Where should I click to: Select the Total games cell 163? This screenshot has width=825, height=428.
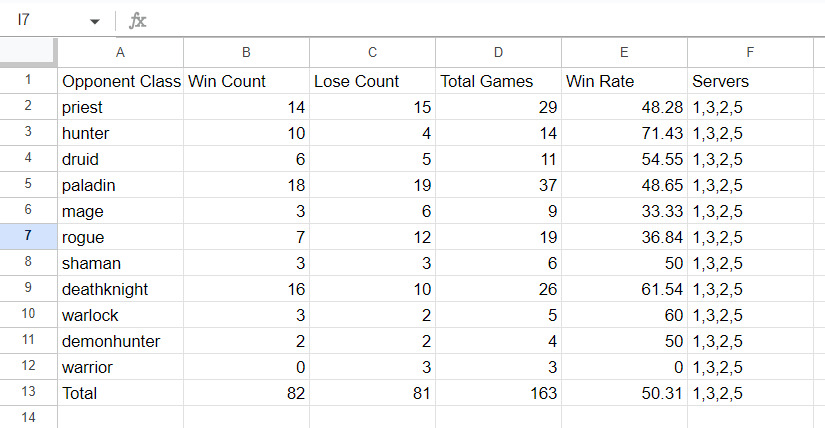498,393
